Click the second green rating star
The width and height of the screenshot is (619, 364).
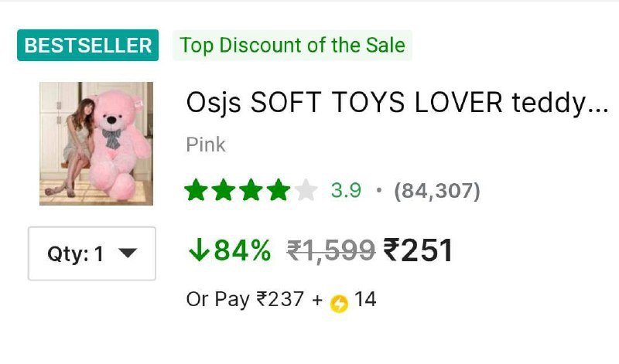(x=224, y=190)
